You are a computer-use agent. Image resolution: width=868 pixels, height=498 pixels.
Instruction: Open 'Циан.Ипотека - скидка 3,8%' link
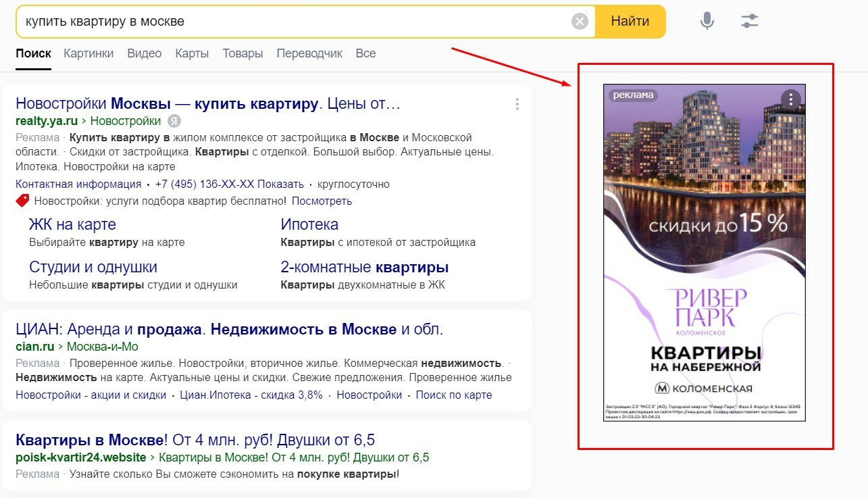251,395
